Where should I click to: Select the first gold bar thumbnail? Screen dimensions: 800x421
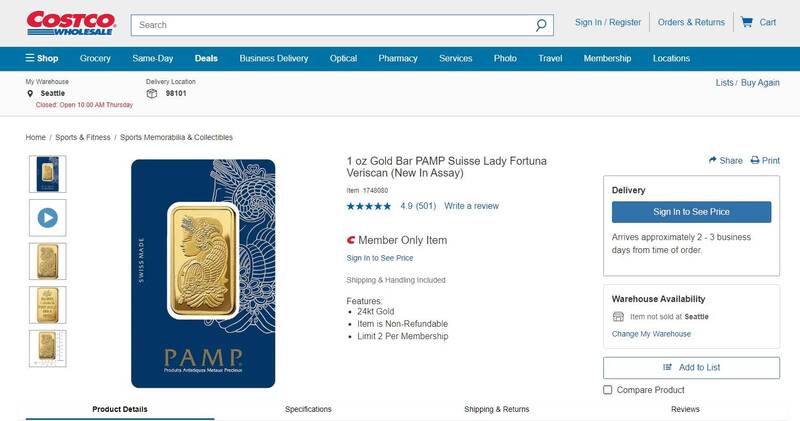click(x=47, y=174)
